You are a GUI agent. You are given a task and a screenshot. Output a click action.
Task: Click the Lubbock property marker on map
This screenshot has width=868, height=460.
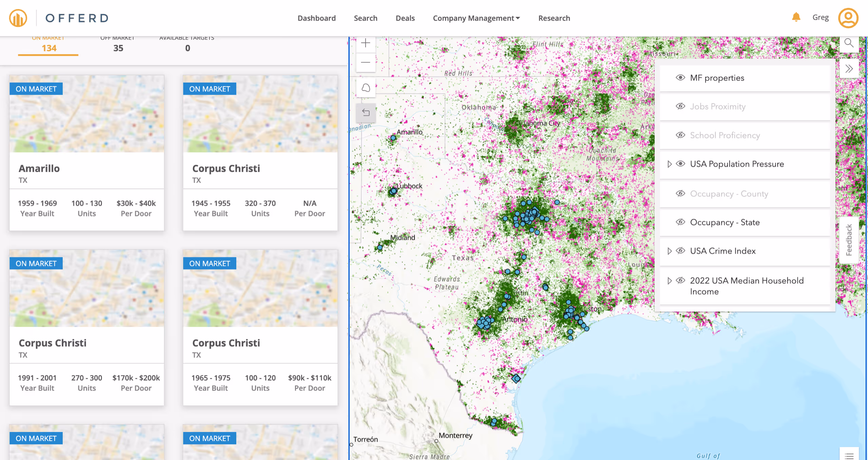[393, 191]
